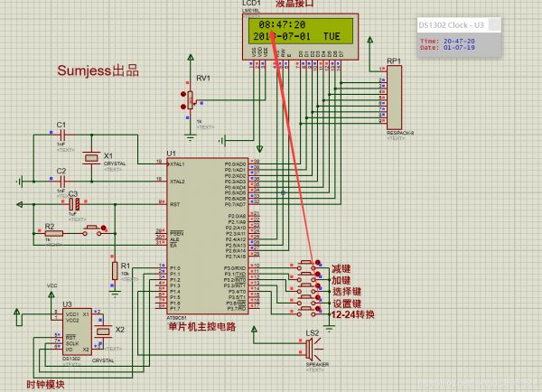Click RV1 potentiometer upper red adjust dot
Screen dimensions: 542x392
pos(183,94)
